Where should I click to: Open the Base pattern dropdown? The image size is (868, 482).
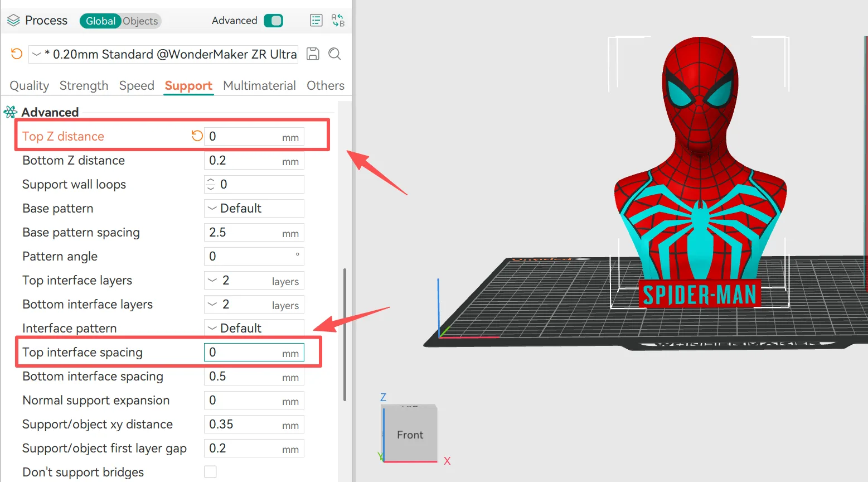click(x=254, y=208)
